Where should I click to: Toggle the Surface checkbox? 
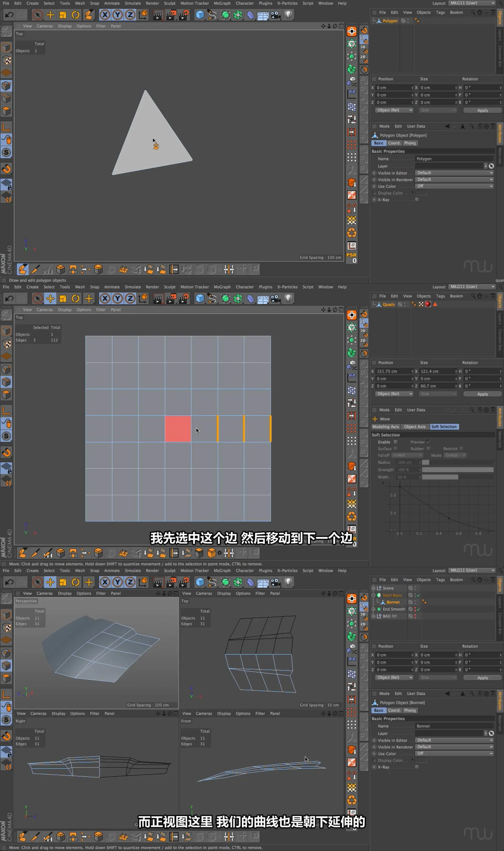click(x=395, y=448)
